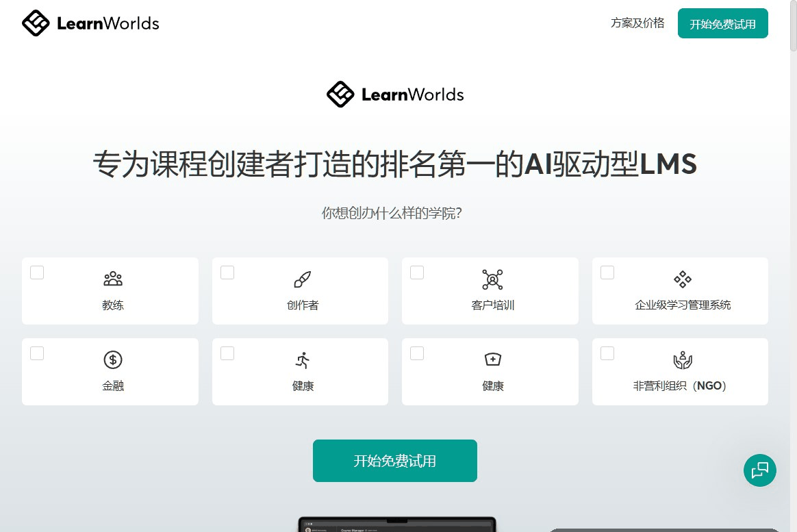Image resolution: width=797 pixels, height=532 pixels.
Task: Select the 非营利组织 (NGO) label
Action: (680, 385)
